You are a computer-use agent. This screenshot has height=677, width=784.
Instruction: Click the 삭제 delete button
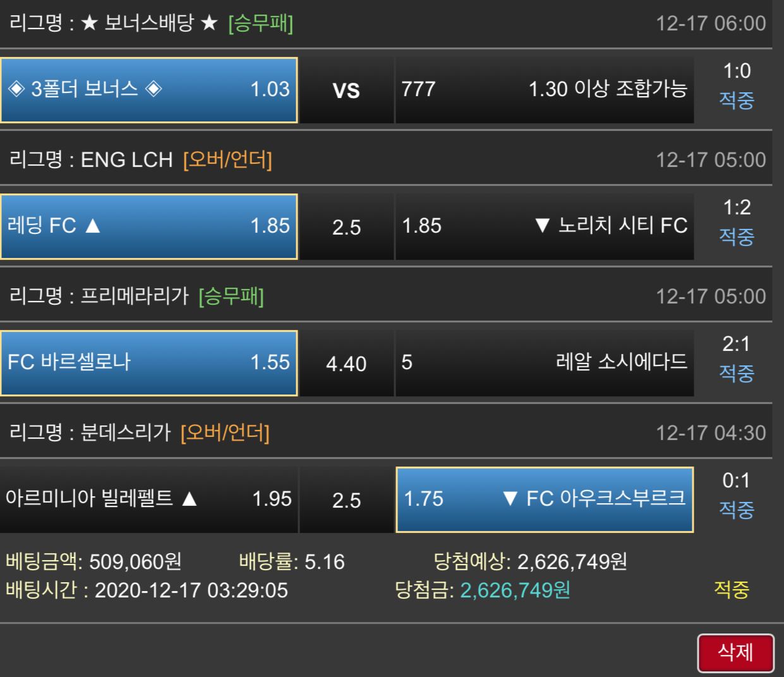735,652
